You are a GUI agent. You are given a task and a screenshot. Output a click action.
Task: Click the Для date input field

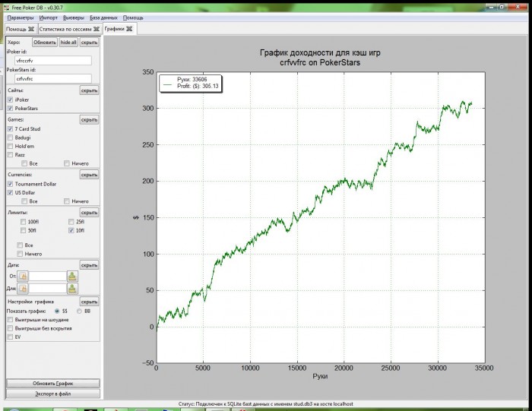coord(47,289)
